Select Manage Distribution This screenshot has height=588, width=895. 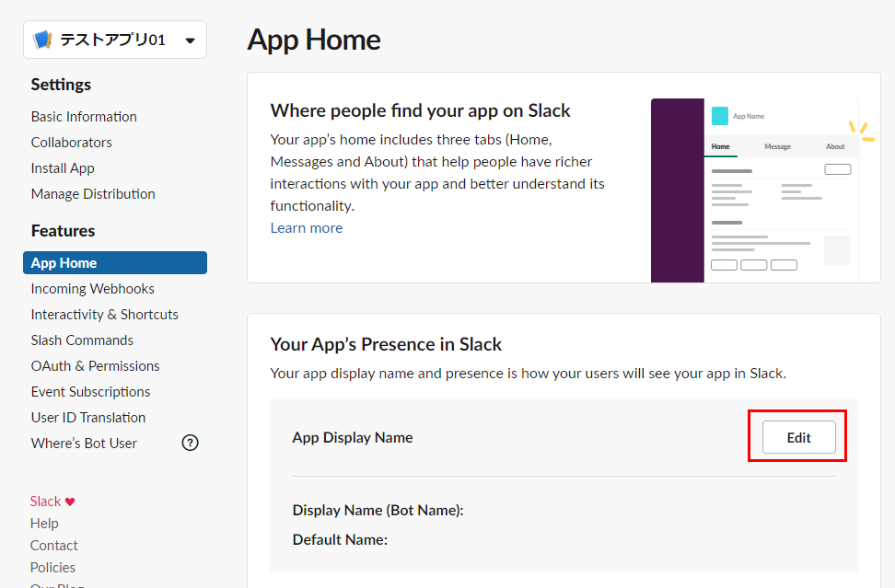pyautogui.click(x=93, y=193)
